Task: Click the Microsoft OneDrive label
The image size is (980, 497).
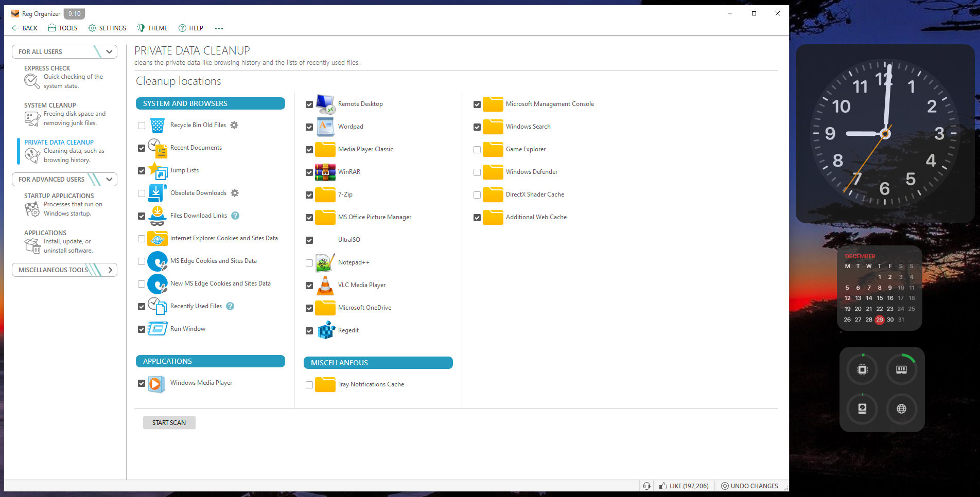Action: click(x=364, y=308)
